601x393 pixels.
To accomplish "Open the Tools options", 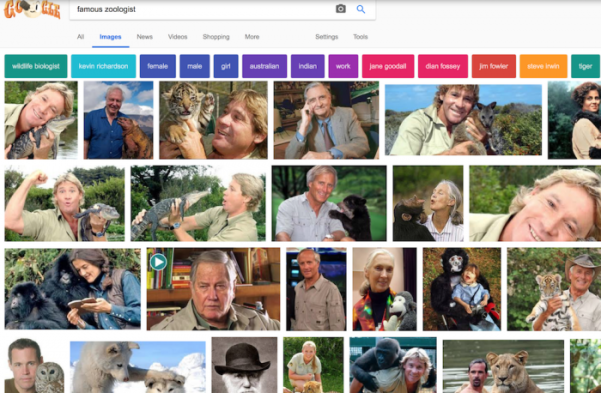I will point(360,37).
